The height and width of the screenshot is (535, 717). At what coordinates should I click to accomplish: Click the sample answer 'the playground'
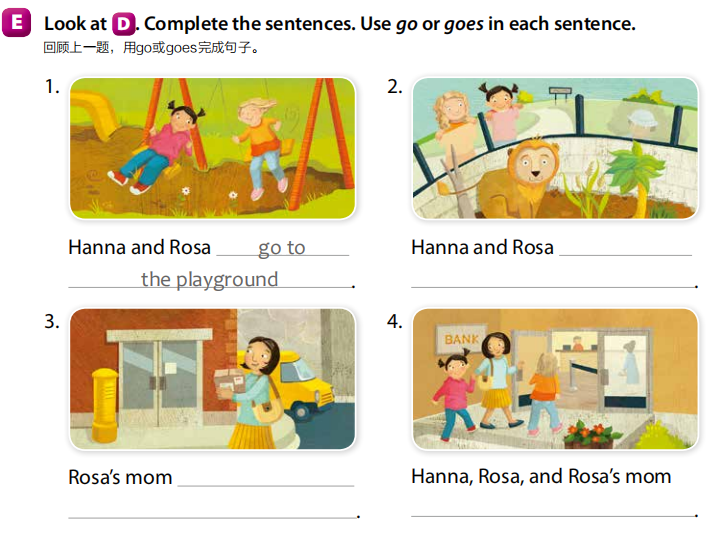209,279
